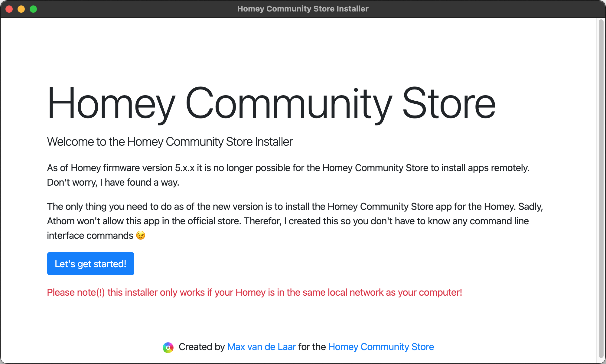Close the installer with the red button
This screenshot has width=606, height=364.
click(x=9, y=9)
